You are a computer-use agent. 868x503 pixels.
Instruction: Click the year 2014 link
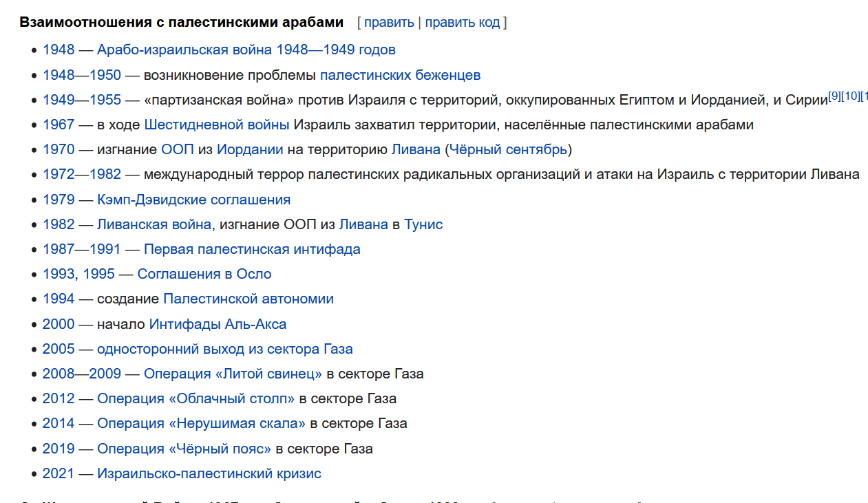(x=59, y=423)
